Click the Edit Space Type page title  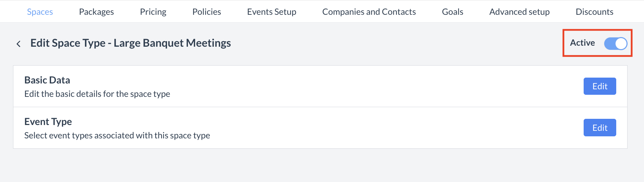pyautogui.click(x=130, y=43)
